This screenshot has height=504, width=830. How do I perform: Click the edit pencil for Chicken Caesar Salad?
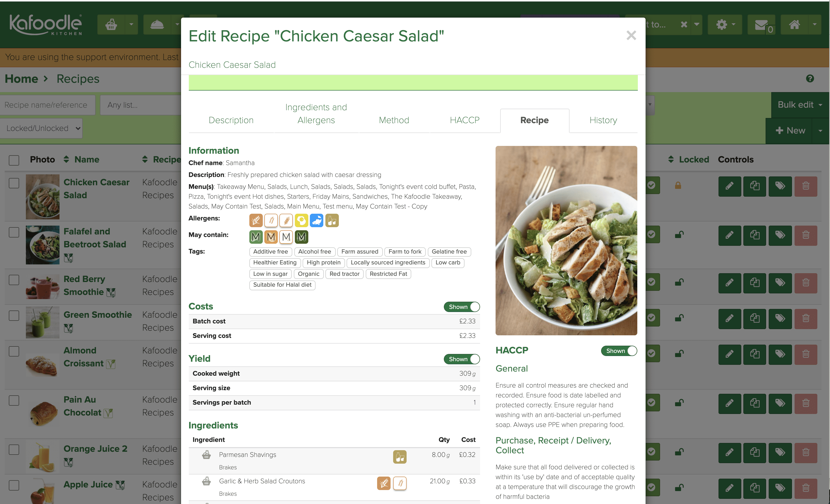click(729, 186)
